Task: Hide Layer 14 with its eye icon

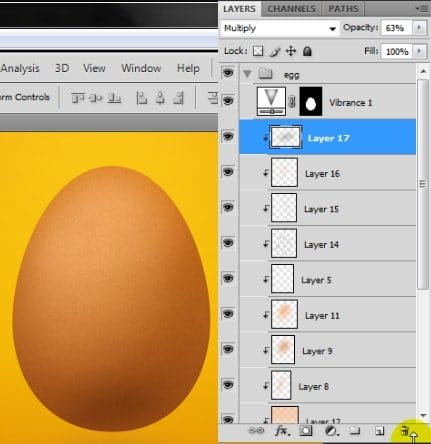Action: click(228, 243)
